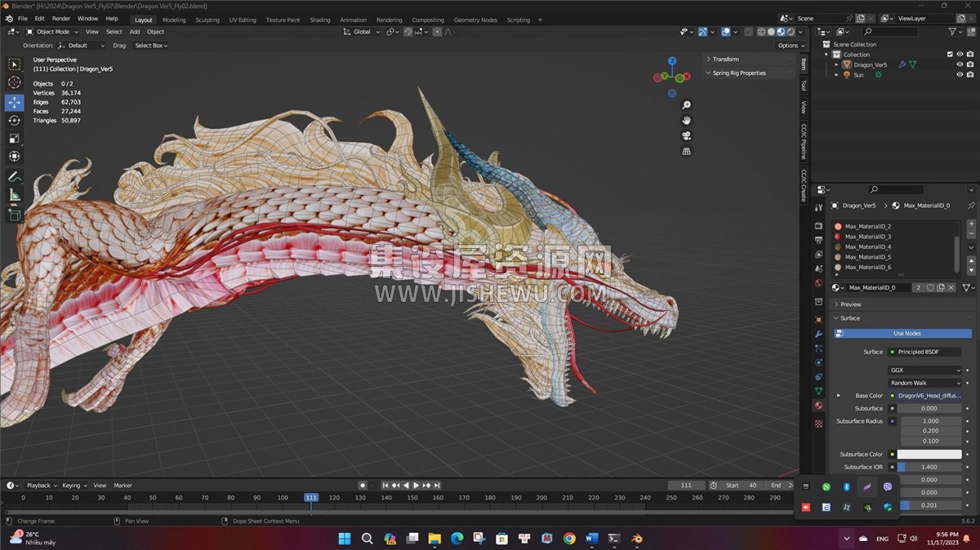980x550 pixels.
Task: Disable Dragon_Ver5 in renders camera icon
Action: point(969,64)
